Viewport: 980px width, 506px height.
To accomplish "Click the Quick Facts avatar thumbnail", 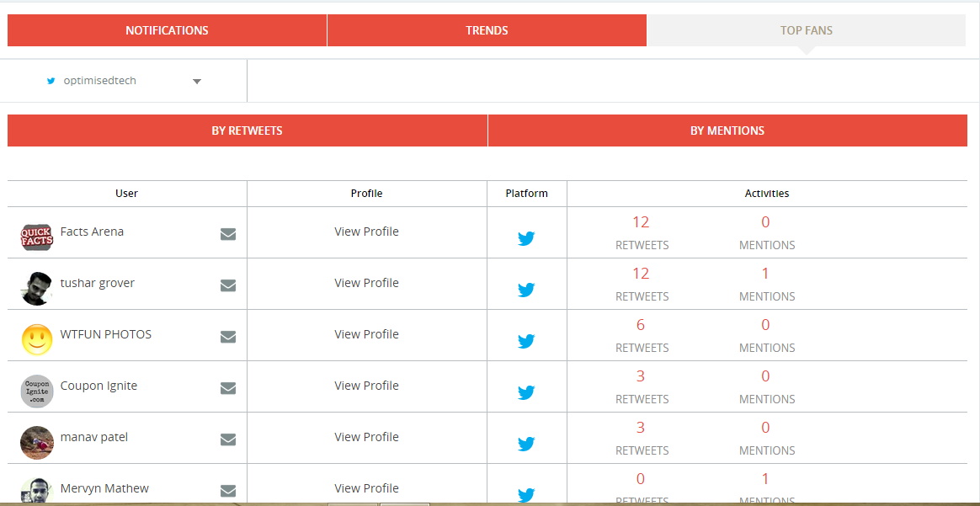I will click(x=37, y=237).
